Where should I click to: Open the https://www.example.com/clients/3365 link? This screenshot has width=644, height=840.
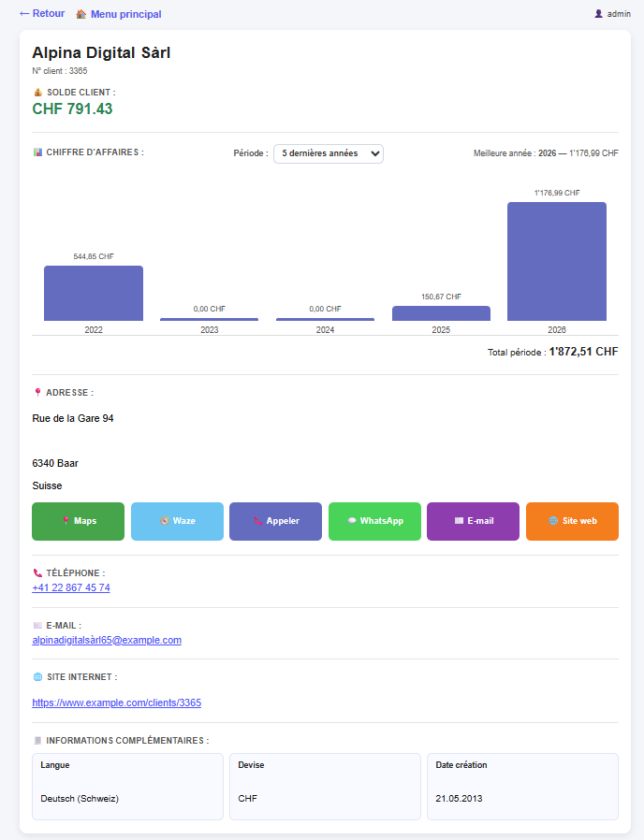(x=117, y=702)
